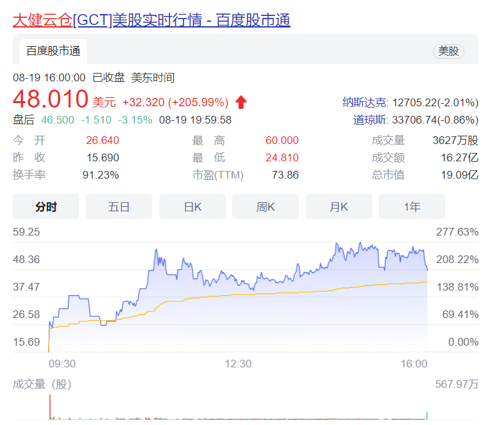Click the 26.58 price axis label
504x425 pixels.
click(x=26, y=314)
